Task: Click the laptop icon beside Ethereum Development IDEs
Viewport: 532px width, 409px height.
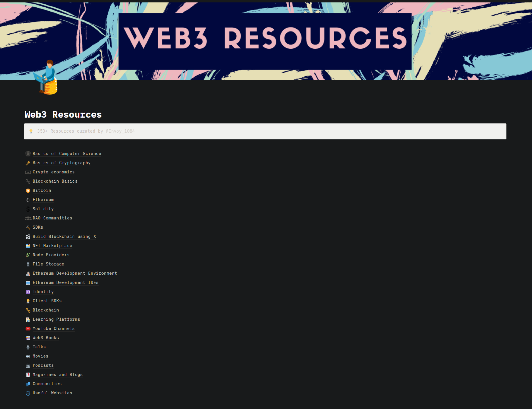Action: (x=28, y=283)
